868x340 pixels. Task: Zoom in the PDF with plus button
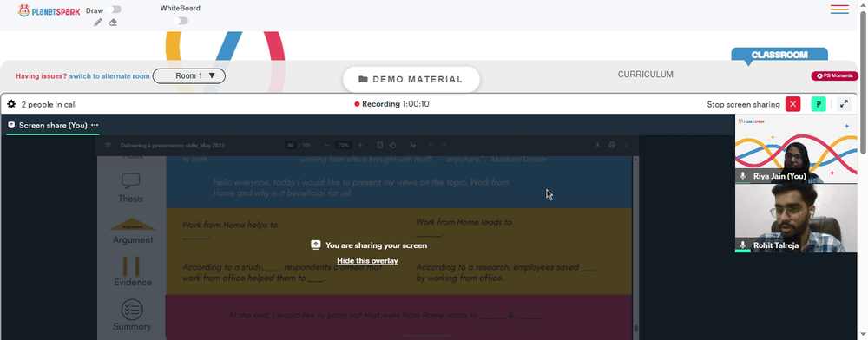click(360, 146)
